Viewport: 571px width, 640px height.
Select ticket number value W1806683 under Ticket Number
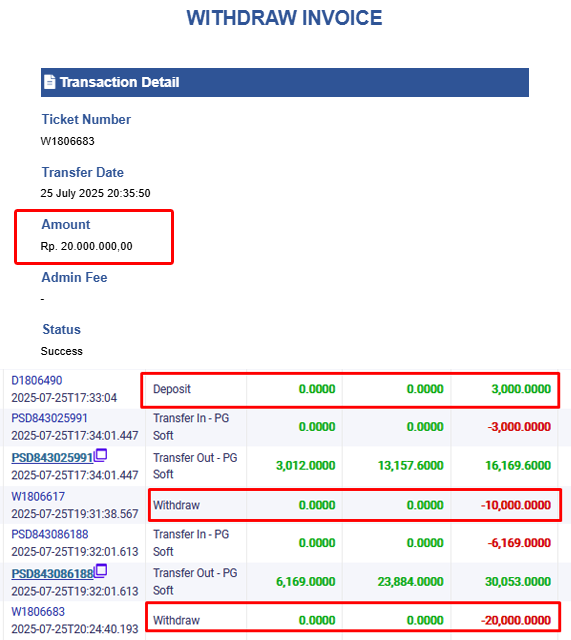coord(67,141)
